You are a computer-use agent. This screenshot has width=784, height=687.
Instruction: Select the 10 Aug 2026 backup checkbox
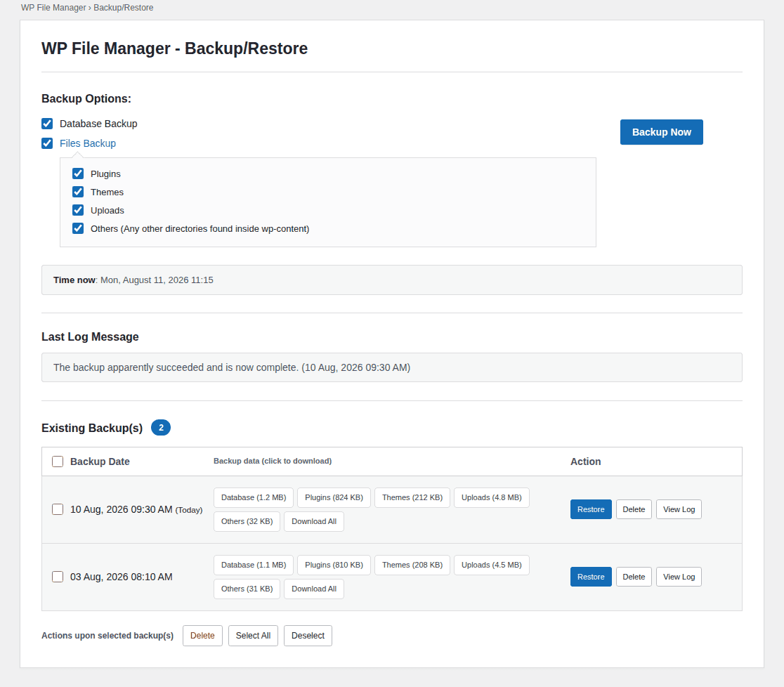pyautogui.click(x=58, y=509)
